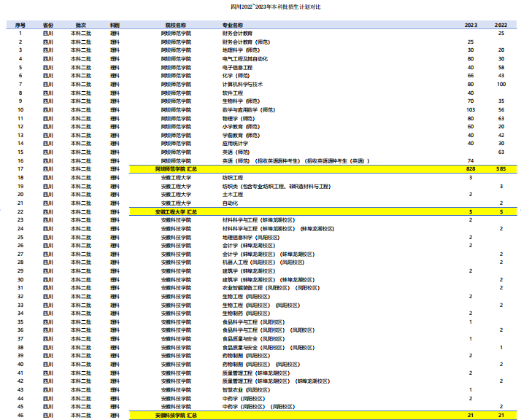Screen dimensions: 521x420
Task: Select the 土木工程 major cell
Action: pyautogui.click(x=233, y=195)
